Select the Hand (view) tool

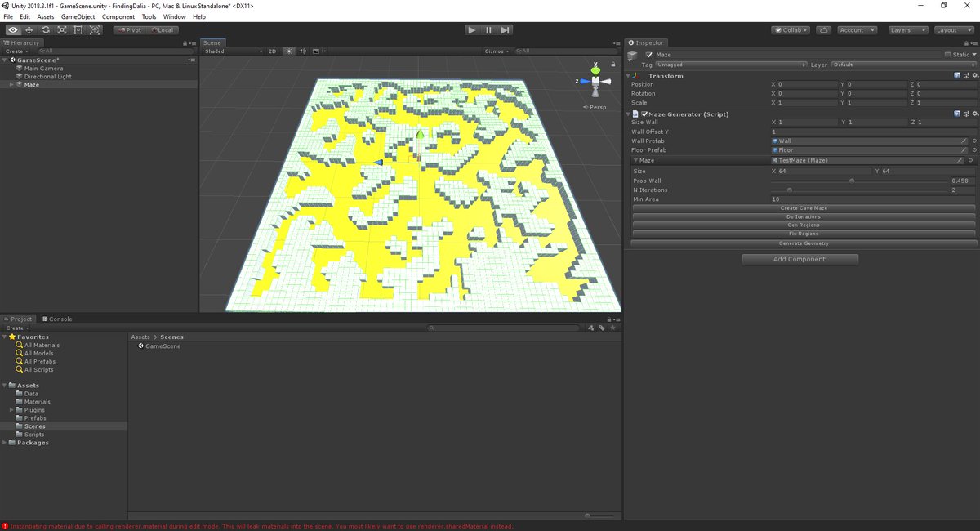pyautogui.click(x=13, y=29)
